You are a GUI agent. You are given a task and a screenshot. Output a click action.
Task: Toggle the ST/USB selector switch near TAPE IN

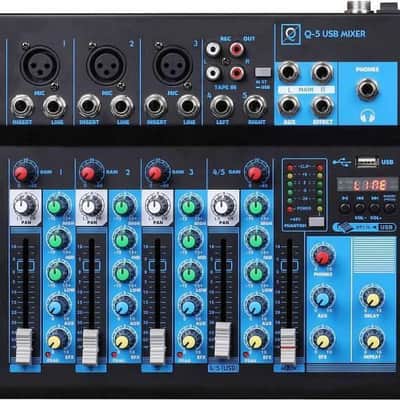coord(263,72)
